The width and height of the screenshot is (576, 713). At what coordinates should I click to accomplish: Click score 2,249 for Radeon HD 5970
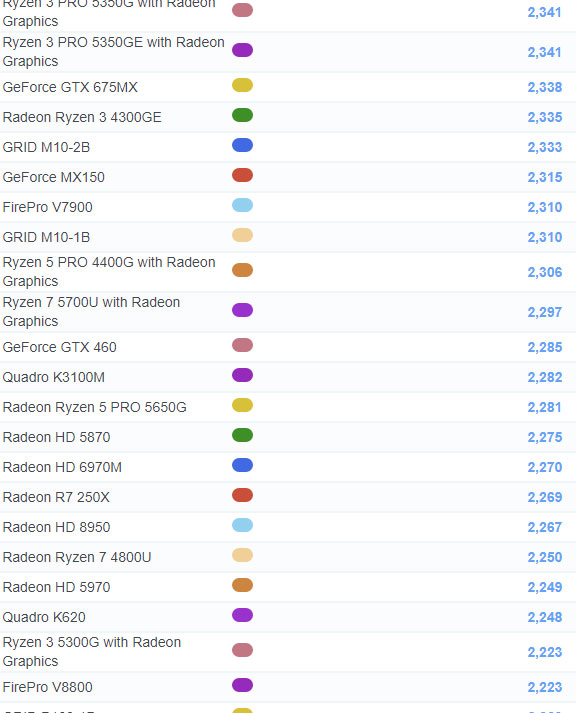(x=545, y=587)
